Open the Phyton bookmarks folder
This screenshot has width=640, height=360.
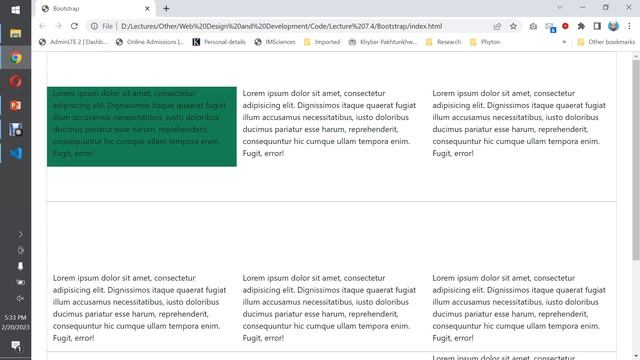click(x=485, y=42)
